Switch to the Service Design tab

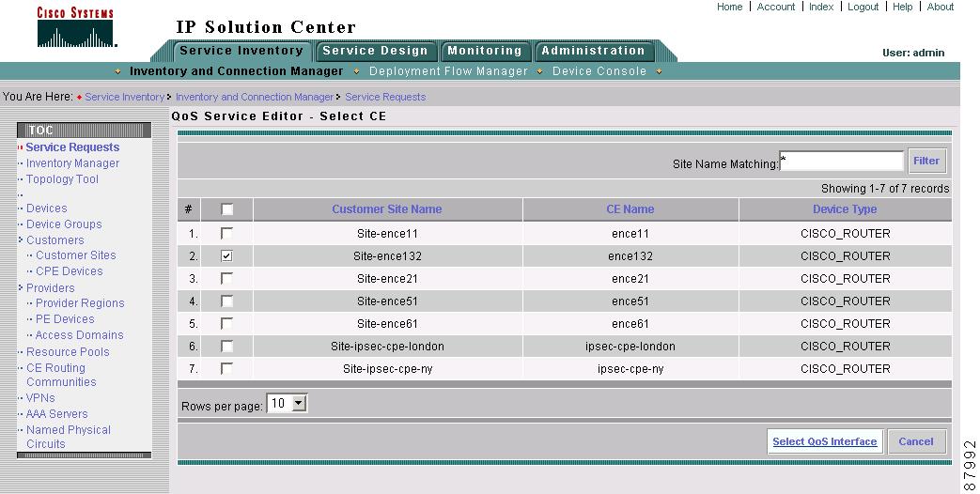(375, 51)
